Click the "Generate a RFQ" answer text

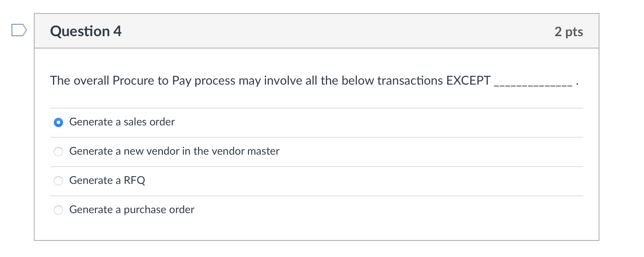tap(107, 181)
